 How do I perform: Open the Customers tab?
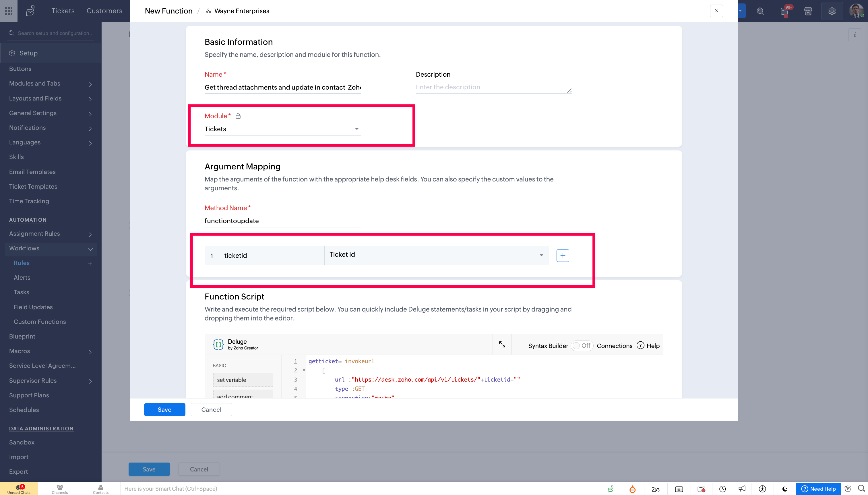coord(104,11)
